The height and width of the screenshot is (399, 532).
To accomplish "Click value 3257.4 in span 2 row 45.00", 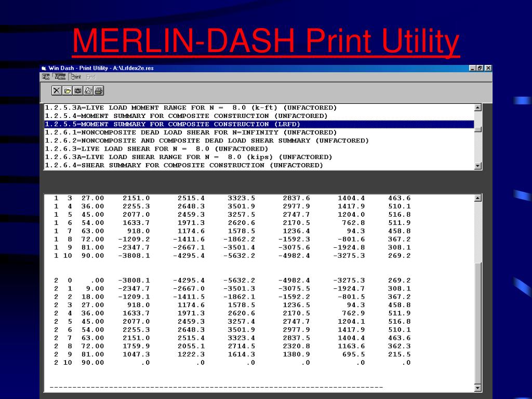I will pyautogui.click(x=241, y=322).
